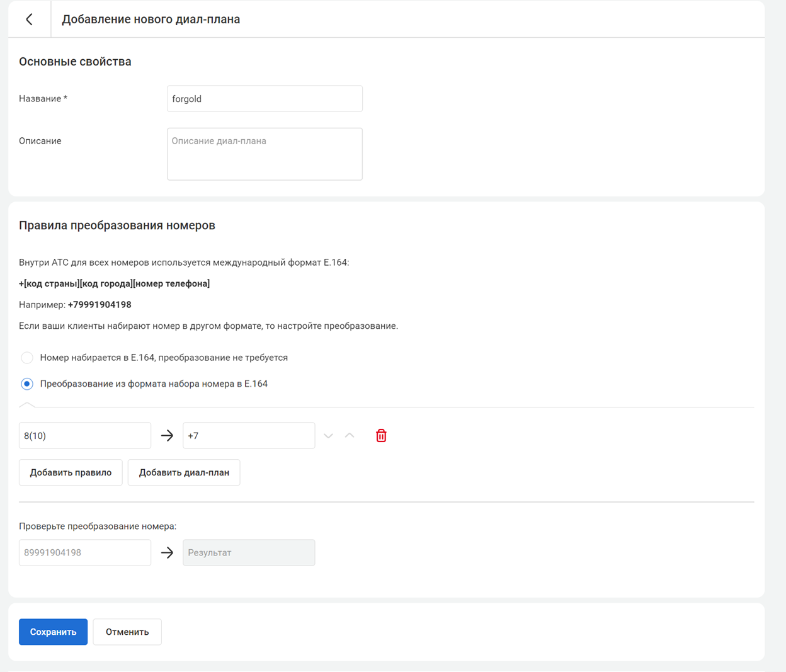Viewport: 786px width, 672px height.
Task: Edit the 8(10) rule pattern field
Action: [85, 436]
